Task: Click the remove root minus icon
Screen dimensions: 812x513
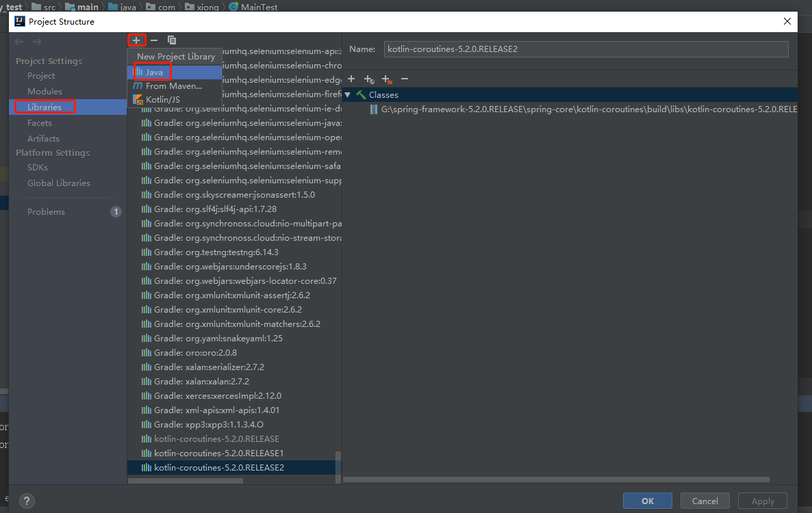Action: (405, 79)
